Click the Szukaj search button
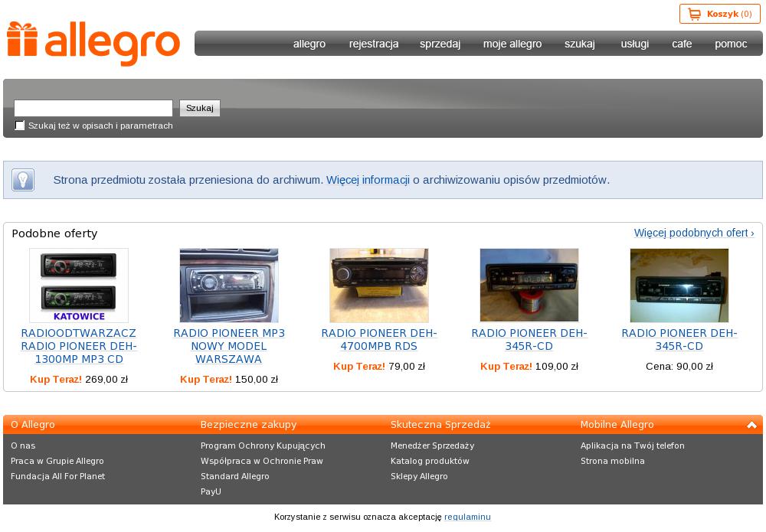This screenshot has width=766, height=532. (x=200, y=108)
